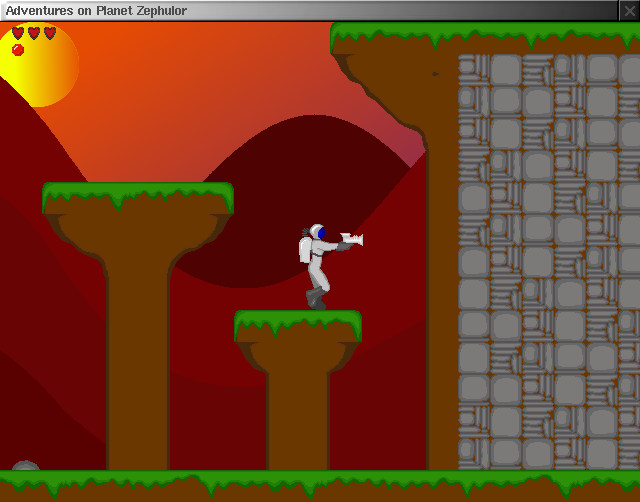Click the leftmost red heart life icon

(x=18, y=33)
